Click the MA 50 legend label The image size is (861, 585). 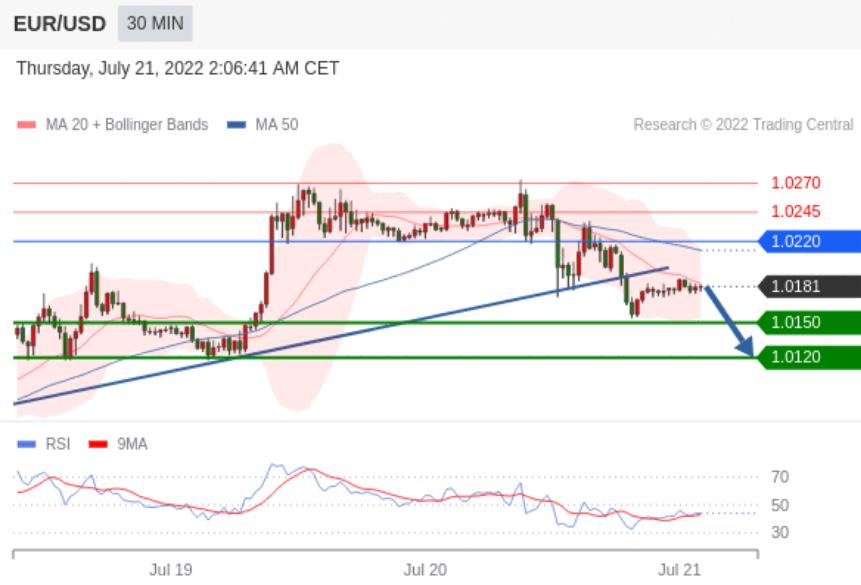277,125
